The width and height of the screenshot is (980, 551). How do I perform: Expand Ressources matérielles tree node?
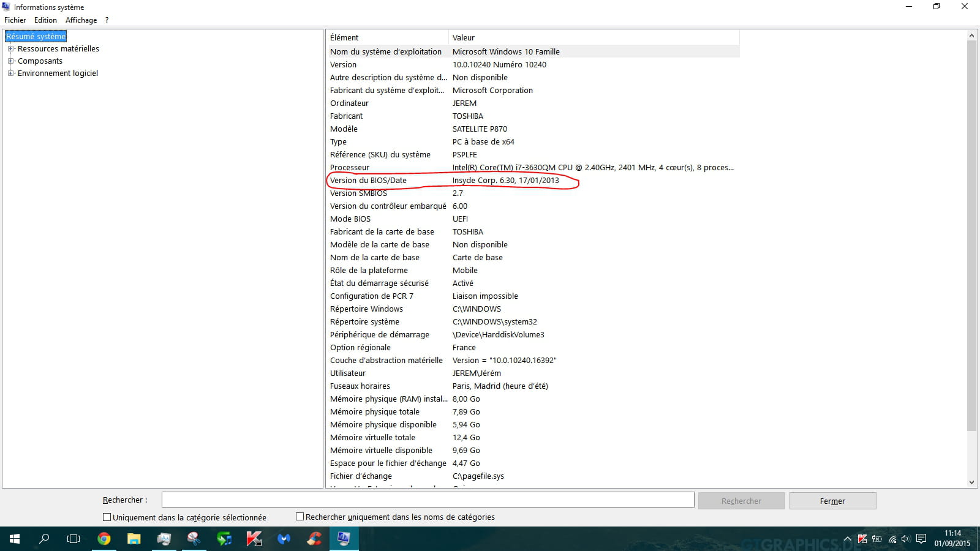click(x=10, y=48)
